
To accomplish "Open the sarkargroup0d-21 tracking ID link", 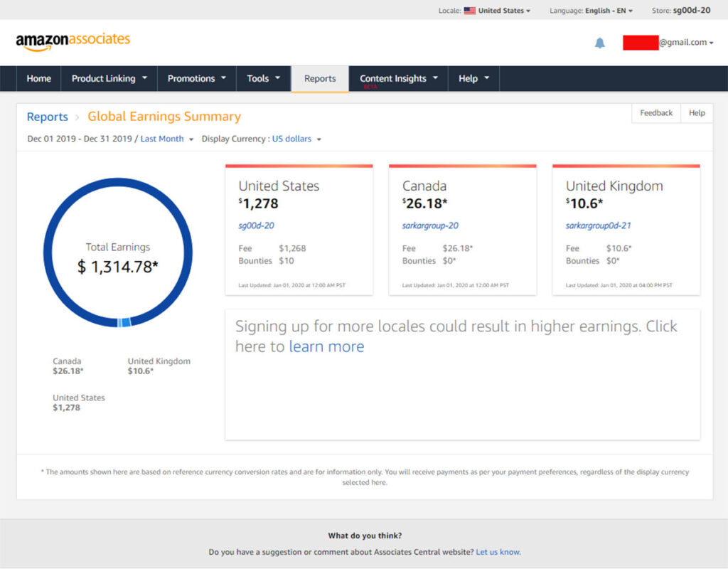I will [x=598, y=225].
